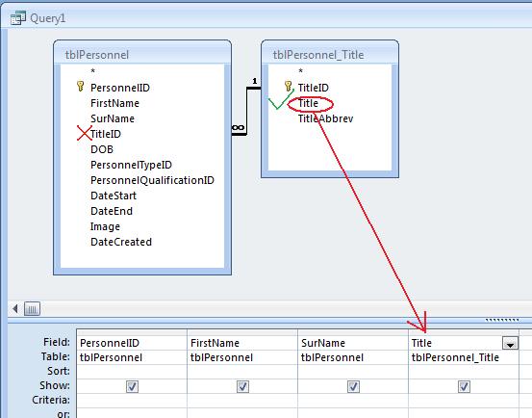Click the horizontal scrollbar thumb
Image resolution: width=532 pixels, height=418 pixels.
pyautogui.click(x=32, y=309)
